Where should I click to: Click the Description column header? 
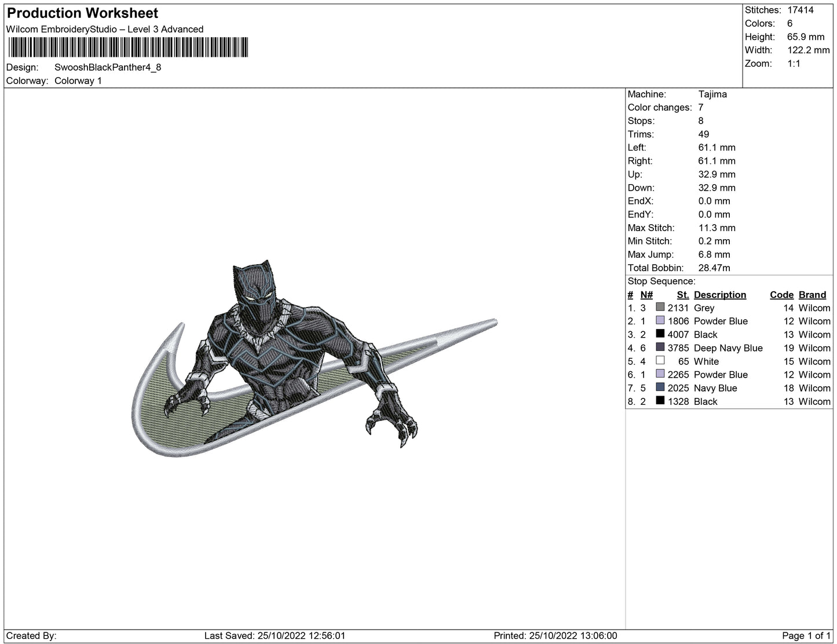[720, 294]
